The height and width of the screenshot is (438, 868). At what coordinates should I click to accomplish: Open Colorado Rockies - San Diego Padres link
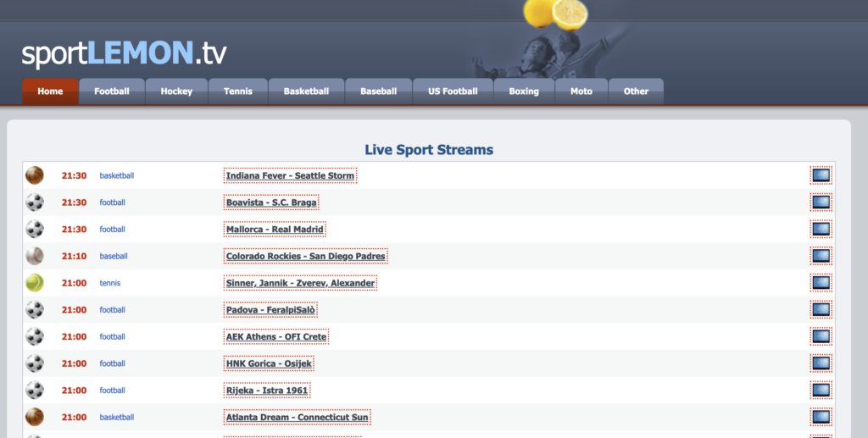point(305,256)
